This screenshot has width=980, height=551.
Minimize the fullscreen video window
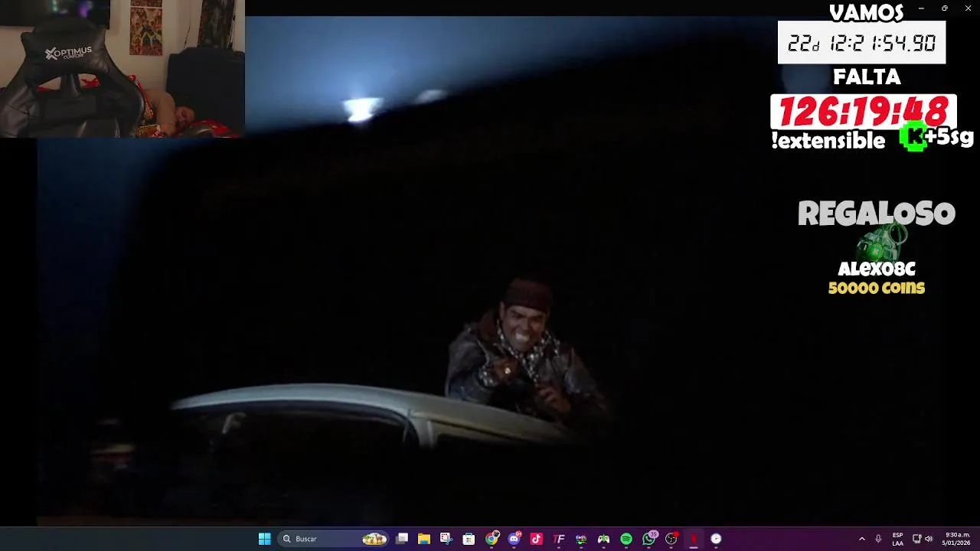point(921,8)
